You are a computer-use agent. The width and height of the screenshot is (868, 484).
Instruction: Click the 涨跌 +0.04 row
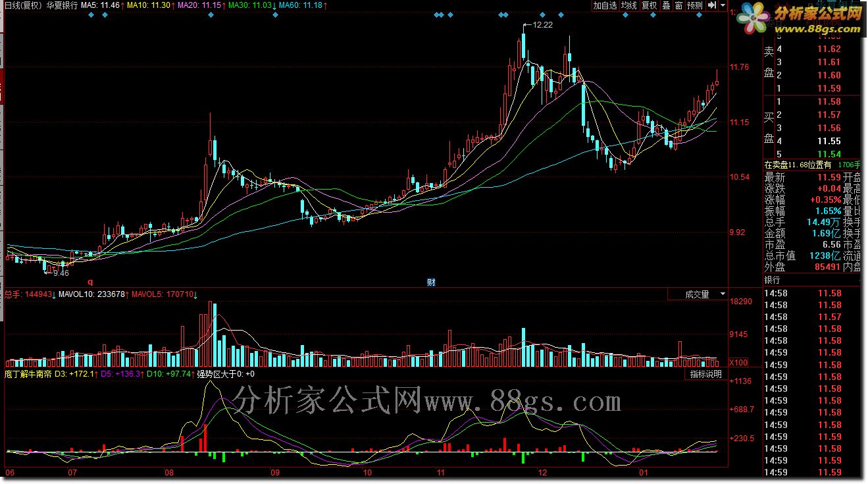(x=803, y=188)
